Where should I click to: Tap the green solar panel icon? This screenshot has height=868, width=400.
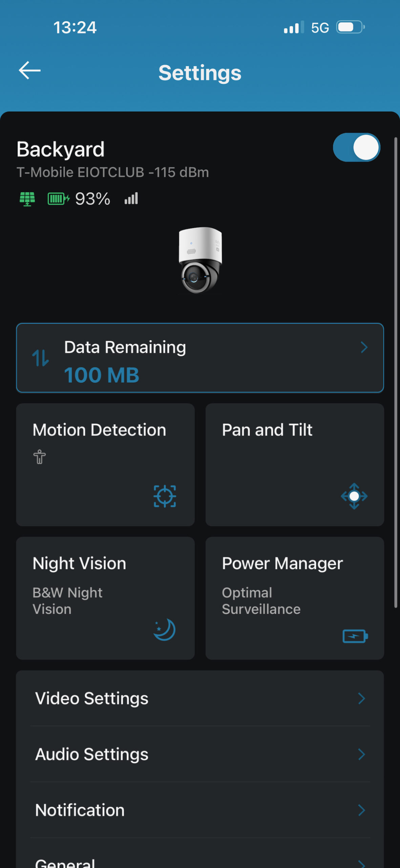[27, 199]
